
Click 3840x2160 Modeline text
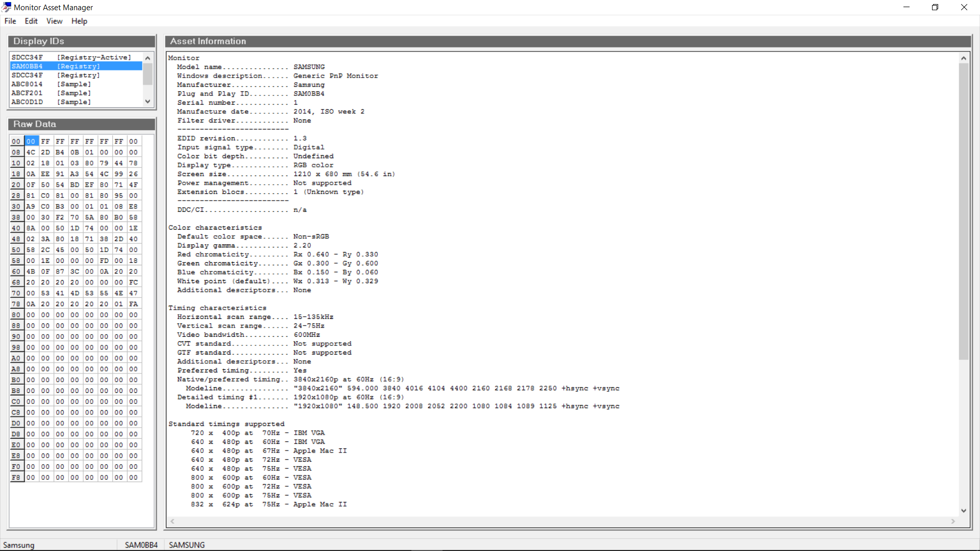point(403,388)
